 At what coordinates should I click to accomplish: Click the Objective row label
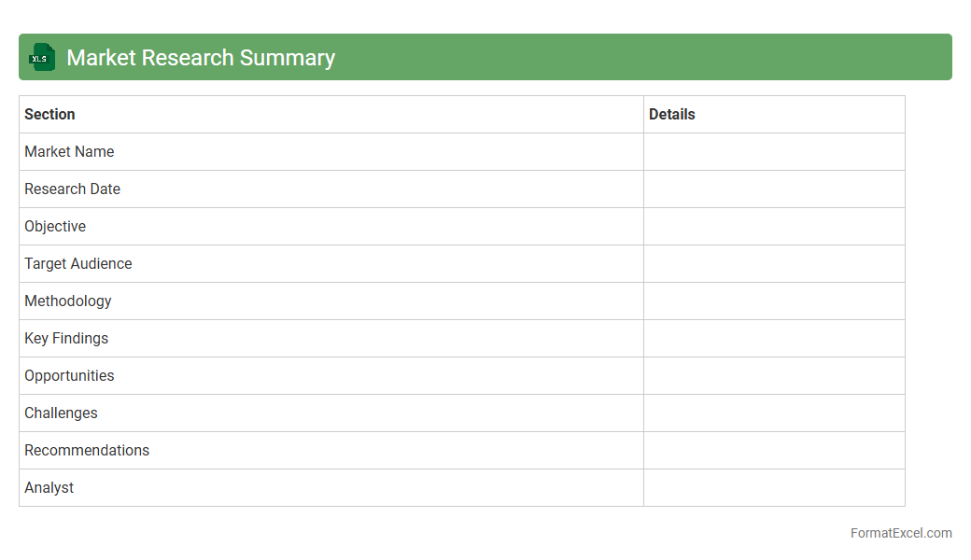pyautogui.click(x=55, y=226)
